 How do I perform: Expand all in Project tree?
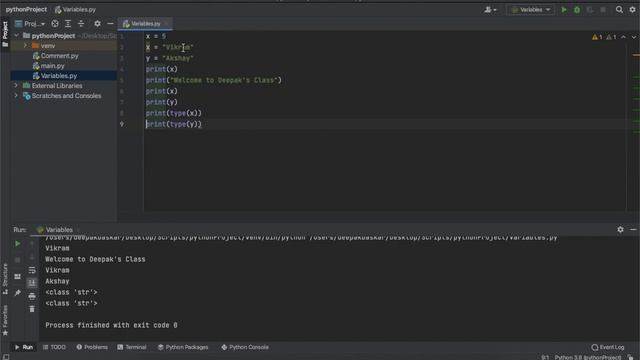[x=68, y=24]
